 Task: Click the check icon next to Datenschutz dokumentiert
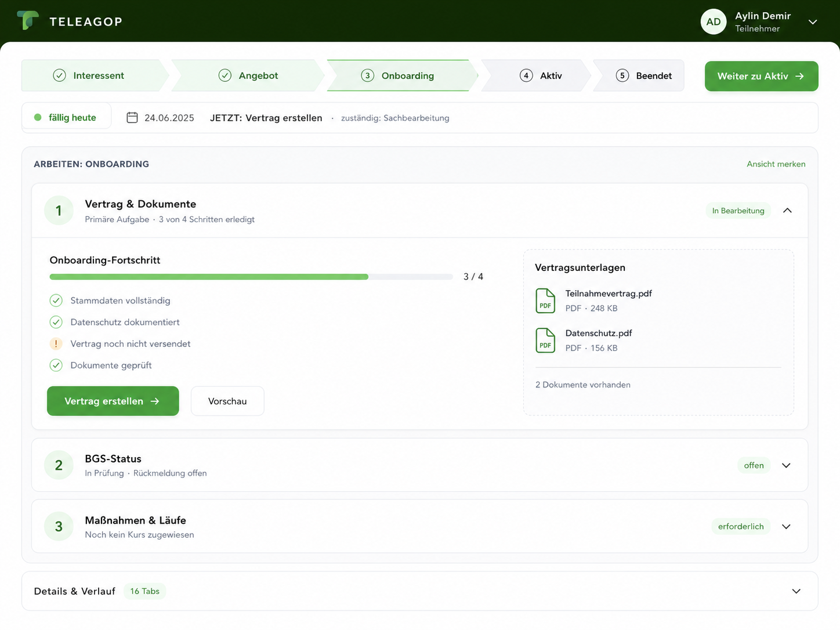pos(56,322)
